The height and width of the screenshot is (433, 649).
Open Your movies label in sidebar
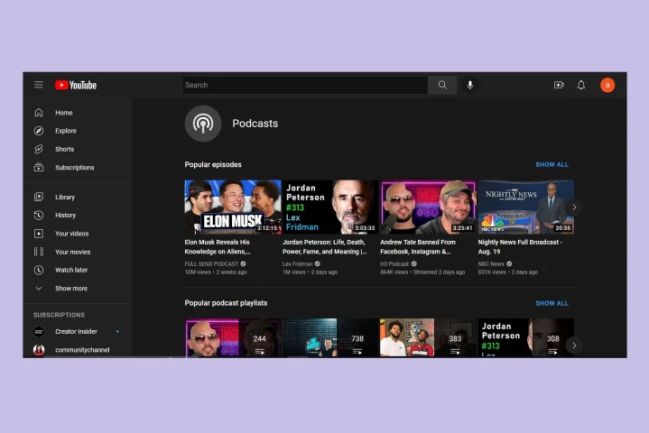pos(73,252)
